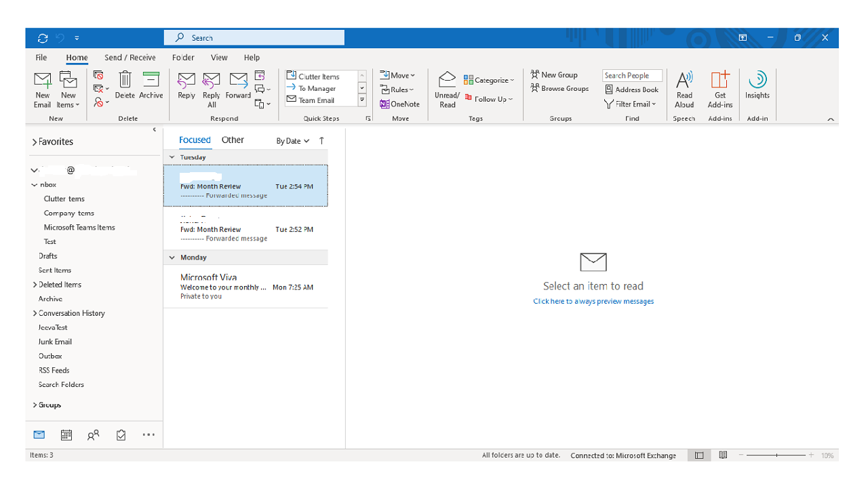Viewport: 868px width, 488px height.
Task: Switch to Reading view in status bar
Action: [x=724, y=455]
